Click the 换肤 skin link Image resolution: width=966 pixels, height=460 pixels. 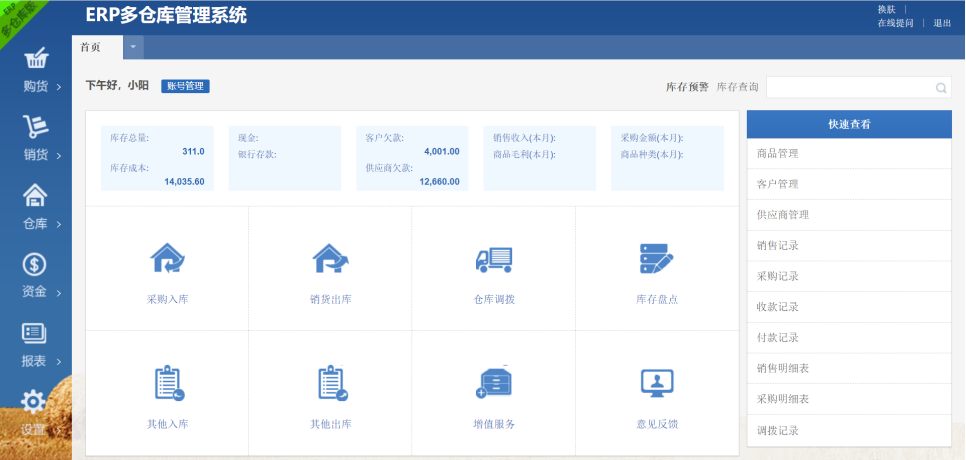887,9
